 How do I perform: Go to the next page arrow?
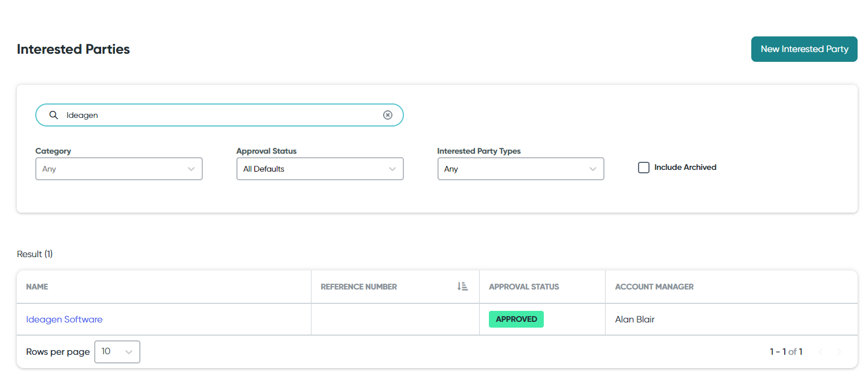pos(840,351)
